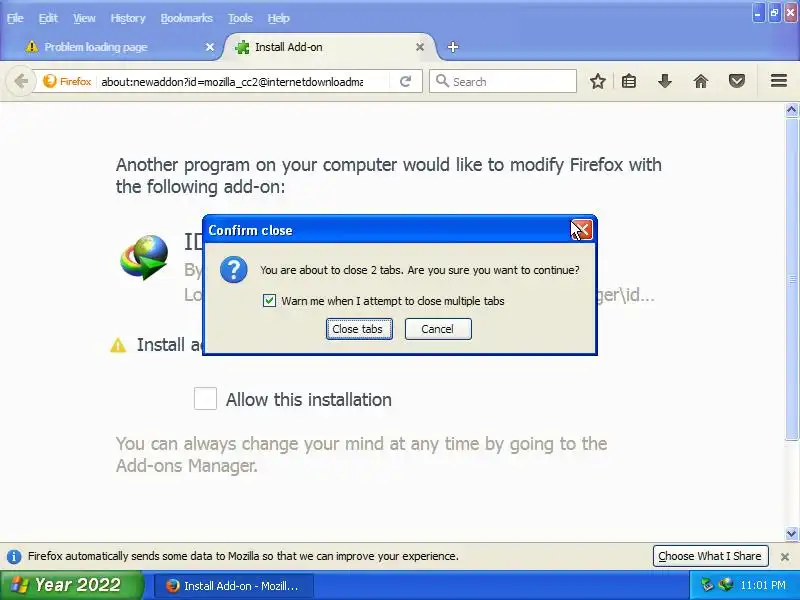Open the Edit menu
The width and height of the screenshot is (800, 600).
tap(48, 18)
